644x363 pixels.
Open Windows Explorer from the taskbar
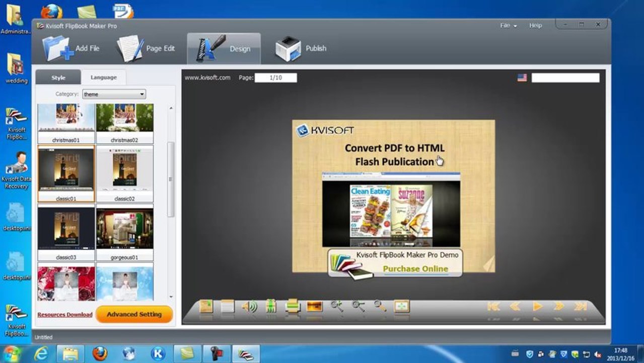click(x=70, y=354)
